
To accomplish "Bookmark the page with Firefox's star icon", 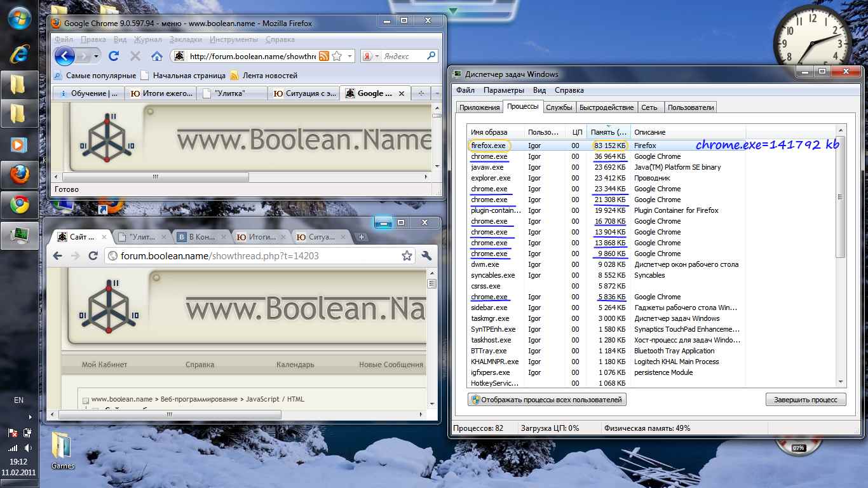I will tap(337, 57).
